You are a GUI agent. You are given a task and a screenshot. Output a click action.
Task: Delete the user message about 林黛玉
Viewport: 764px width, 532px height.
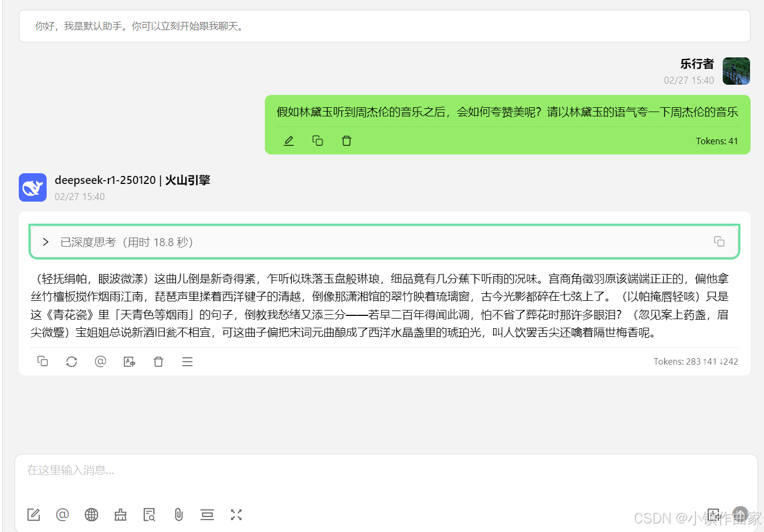[x=346, y=141]
